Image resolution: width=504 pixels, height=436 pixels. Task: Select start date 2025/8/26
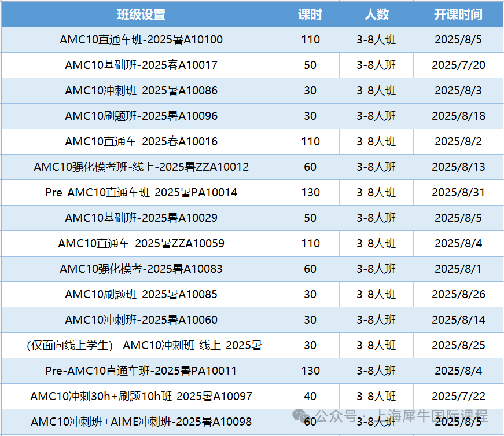click(x=458, y=294)
